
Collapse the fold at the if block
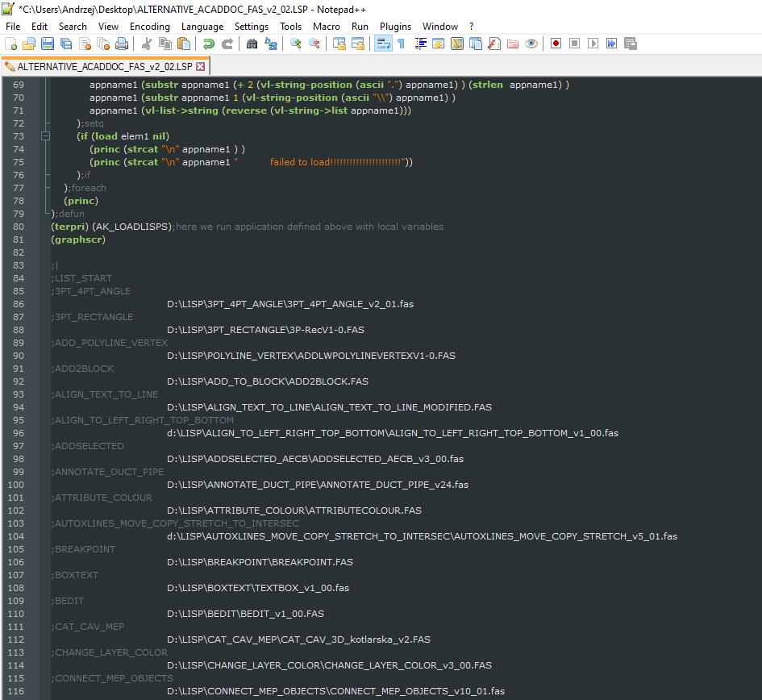(x=44, y=136)
